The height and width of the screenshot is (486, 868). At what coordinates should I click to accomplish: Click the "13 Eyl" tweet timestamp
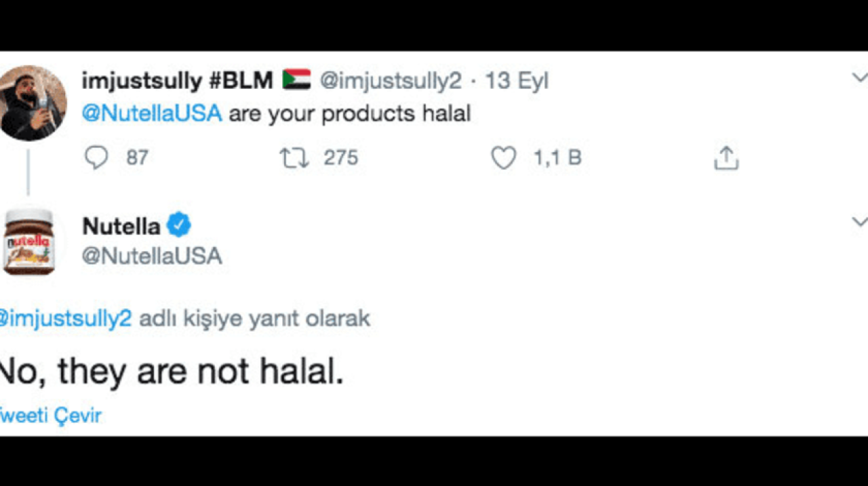(x=517, y=81)
